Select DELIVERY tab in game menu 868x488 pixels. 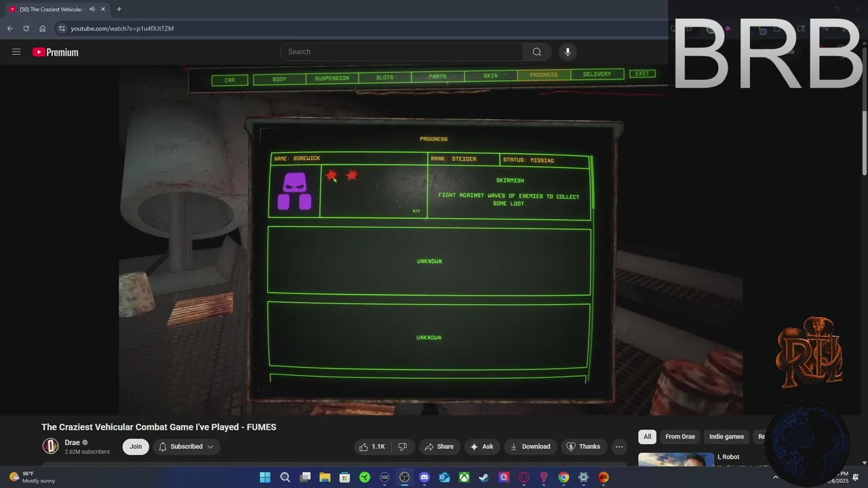point(597,75)
